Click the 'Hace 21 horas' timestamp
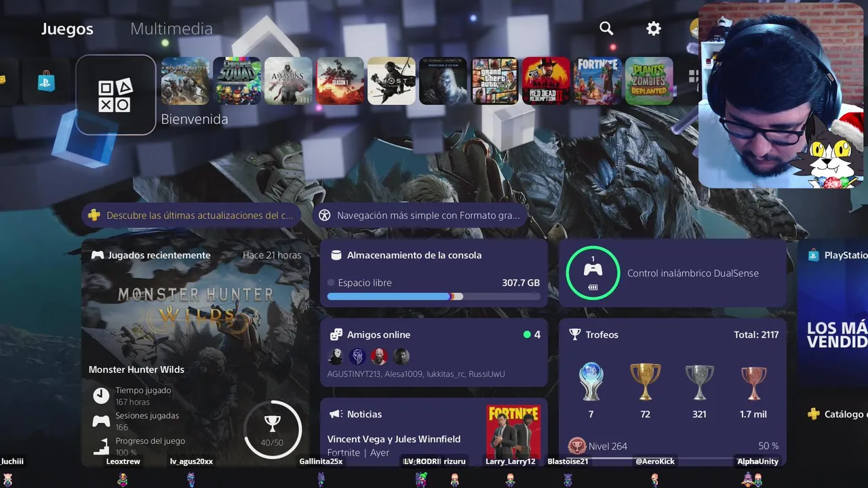 pyautogui.click(x=272, y=256)
